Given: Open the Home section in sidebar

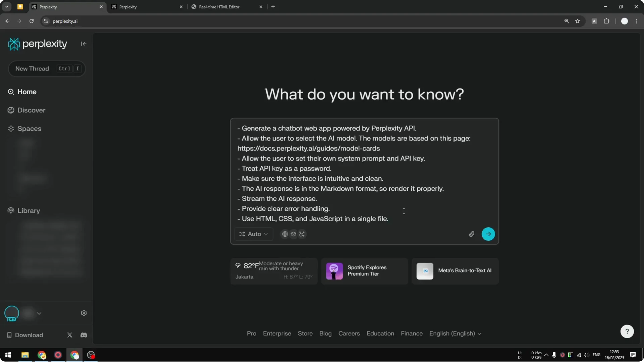Looking at the screenshot, I should [x=26, y=92].
